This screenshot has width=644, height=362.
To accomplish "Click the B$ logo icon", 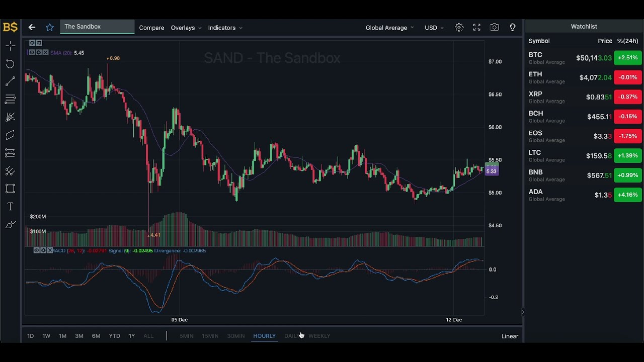I will (x=10, y=27).
